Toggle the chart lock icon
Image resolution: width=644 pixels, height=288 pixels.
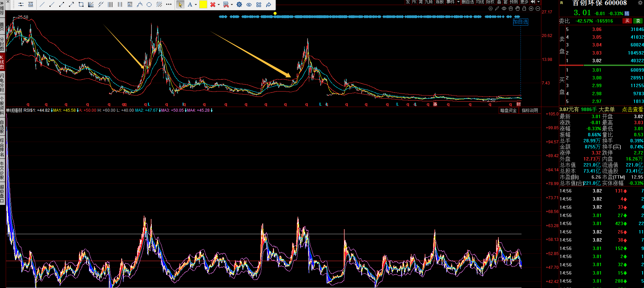coord(524,9)
